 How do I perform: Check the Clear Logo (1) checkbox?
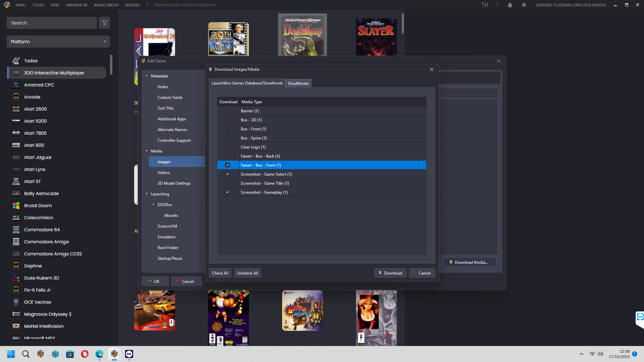(x=227, y=147)
